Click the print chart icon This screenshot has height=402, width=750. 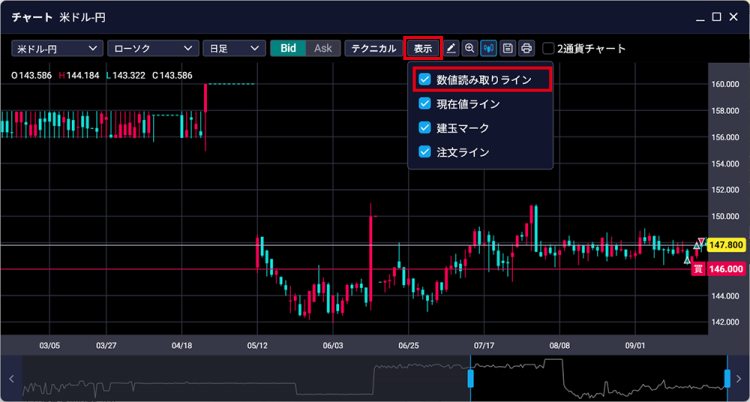[526, 48]
